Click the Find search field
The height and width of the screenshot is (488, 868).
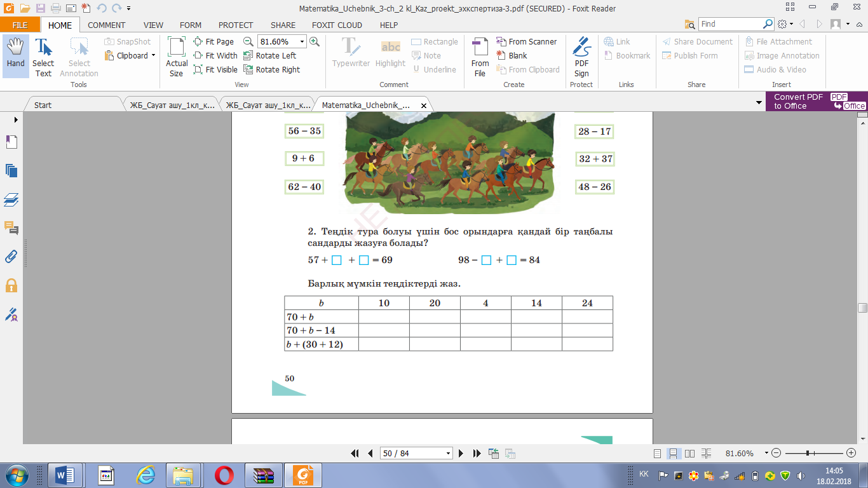pyautogui.click(x=730, y=24)
